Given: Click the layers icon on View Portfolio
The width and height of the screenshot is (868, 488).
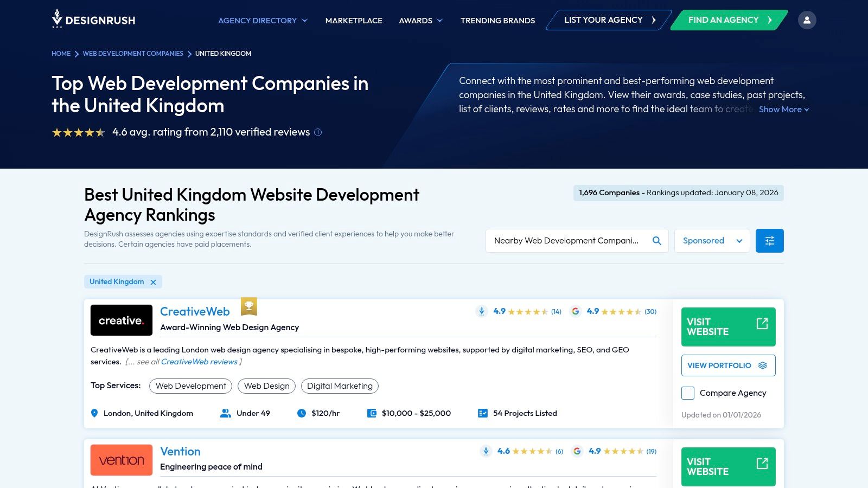Looking at the screenshot, I should coord(763,365).
